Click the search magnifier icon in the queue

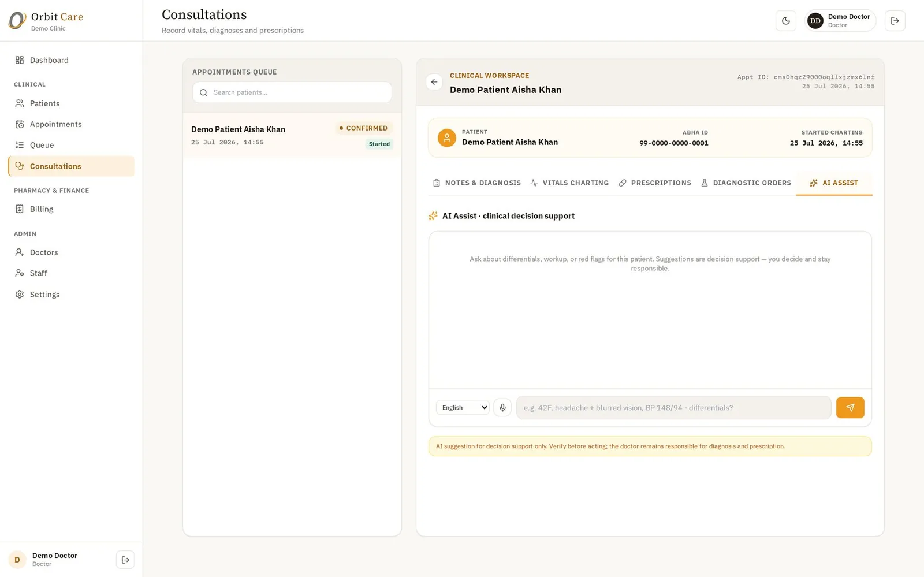pyautogui.click(x=203, y=92)
